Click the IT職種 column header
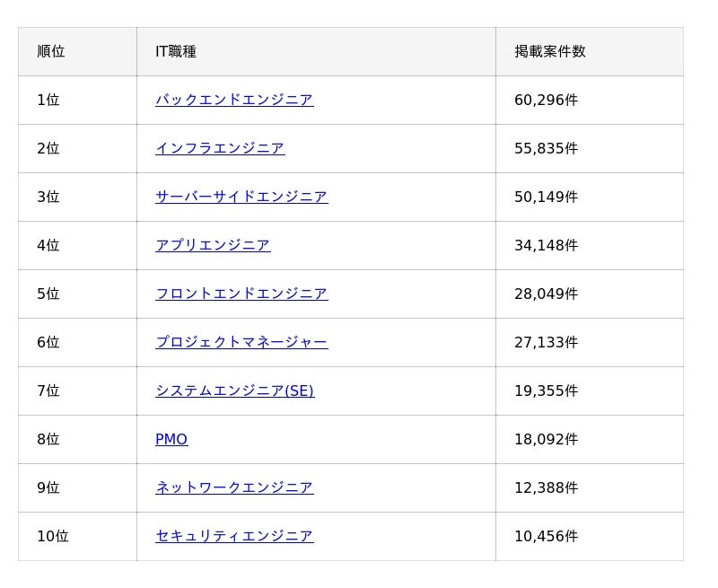718x588 pixels. tap(176, 51)
